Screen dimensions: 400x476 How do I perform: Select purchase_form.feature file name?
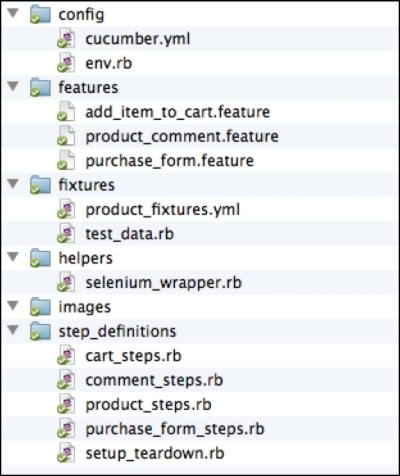[x=170, y=161]
